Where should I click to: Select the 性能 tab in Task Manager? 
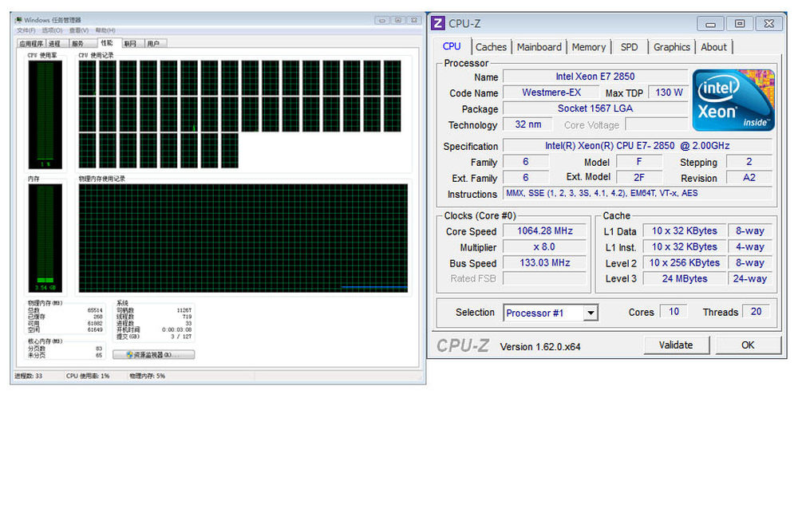[x=107, y=43]
